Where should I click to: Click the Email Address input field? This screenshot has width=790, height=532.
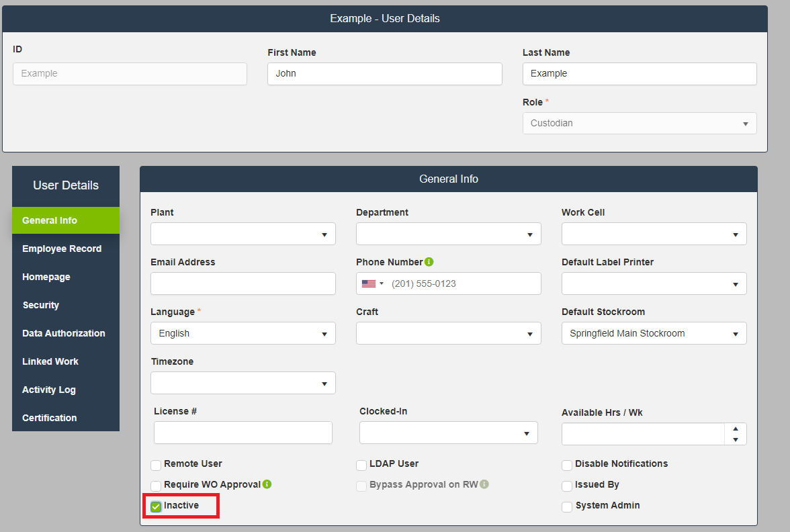[x=243, y=283]
